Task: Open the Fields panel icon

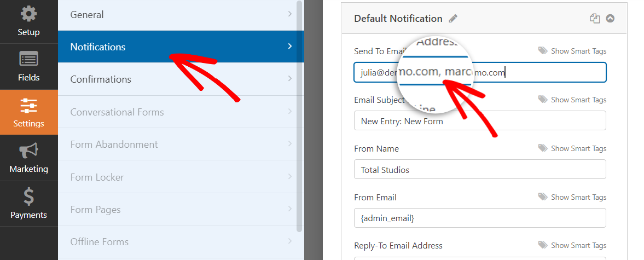Action: [x=28, y=59]
